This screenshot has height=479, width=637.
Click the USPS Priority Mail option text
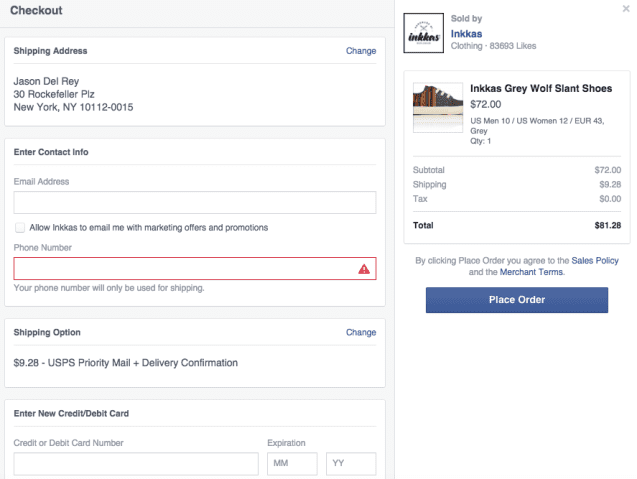(126, 363)
